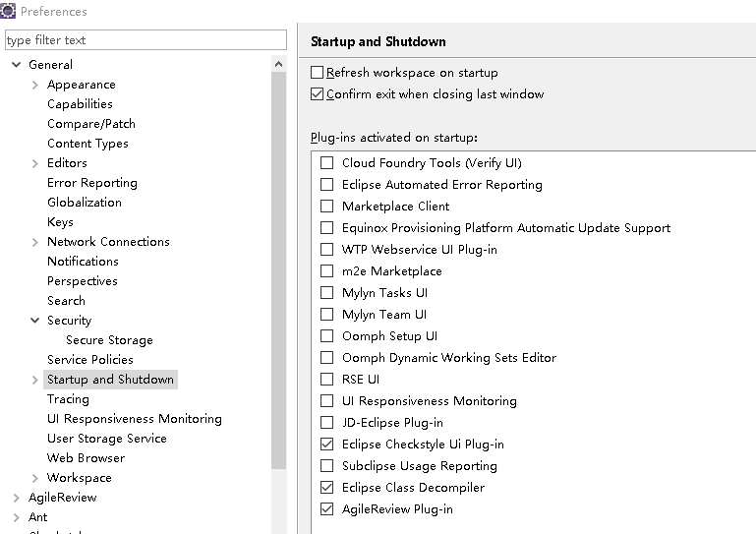
Task: Click the tree scrollbar up arrow
Action: [x=278, y=64]
